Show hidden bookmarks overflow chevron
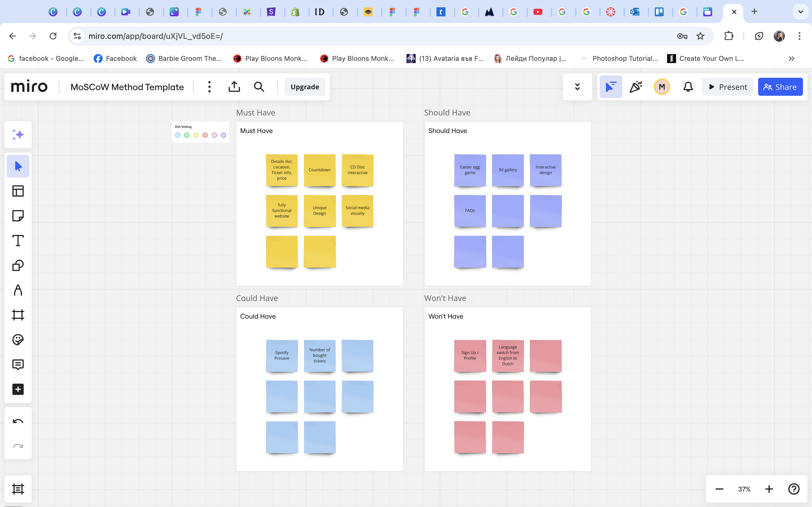The width and height of the screenshot is (812, 507). 791,58
